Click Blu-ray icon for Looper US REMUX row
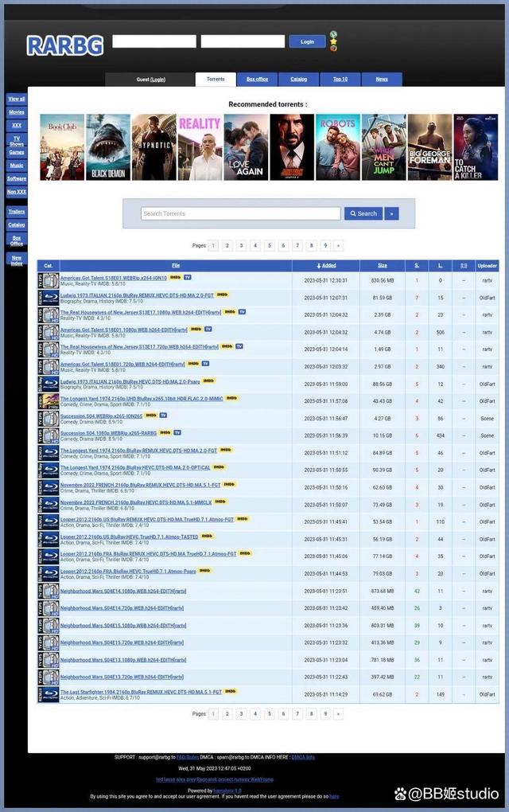The image size is (509, 812). [48, 522]
